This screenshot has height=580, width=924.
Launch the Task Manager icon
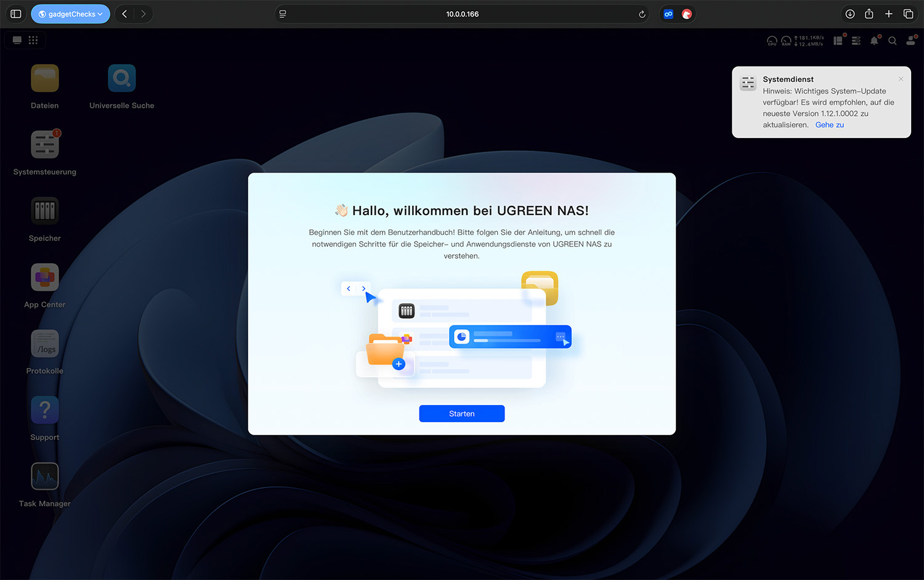click(45, 476)
